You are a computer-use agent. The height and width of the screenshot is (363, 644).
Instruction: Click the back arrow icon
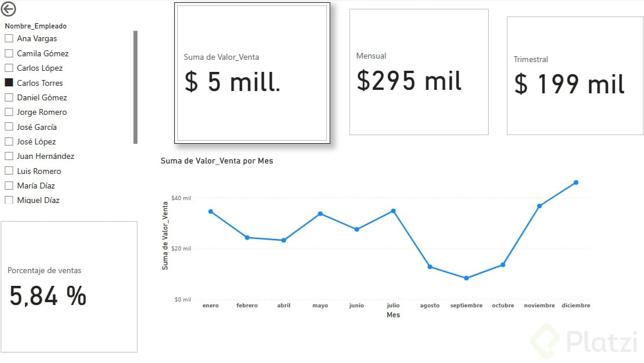(9, 9)
